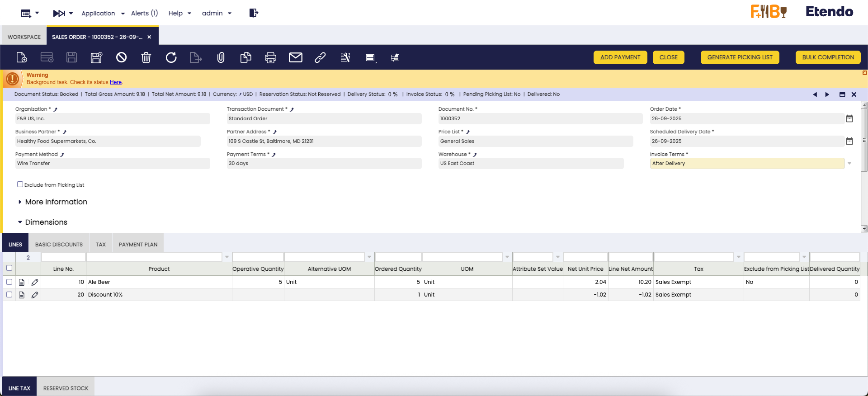868x396 pixels.
Task: Click the trash delete record icon
Action: [146, 57]
